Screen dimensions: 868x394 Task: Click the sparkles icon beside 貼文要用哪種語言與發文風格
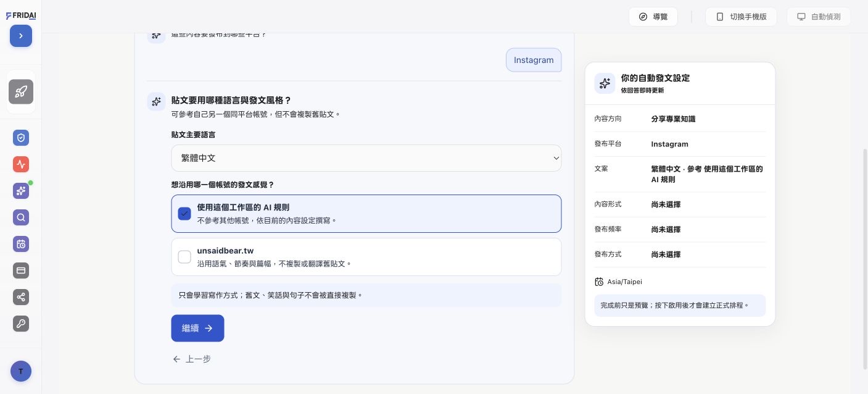coord(156,101)
